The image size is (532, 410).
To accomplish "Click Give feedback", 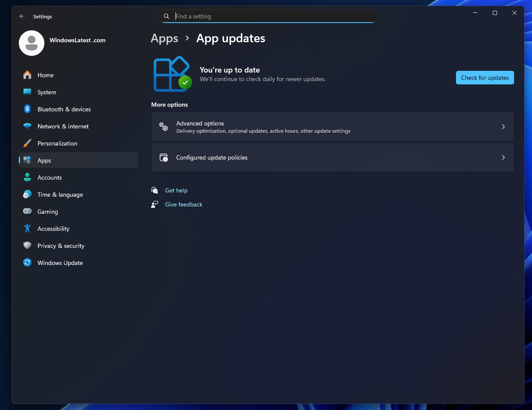I will 184,204.
